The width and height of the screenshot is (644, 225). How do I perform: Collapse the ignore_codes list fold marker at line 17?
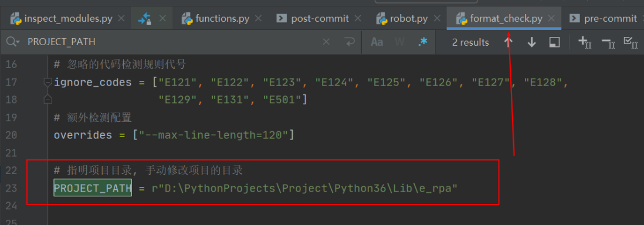point(48,82)
